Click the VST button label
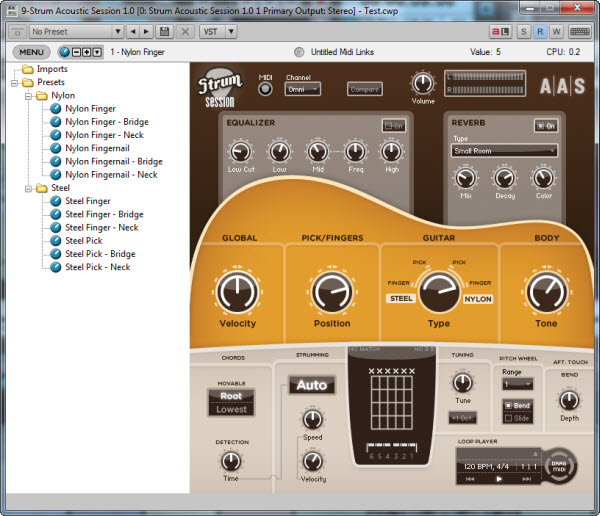Viewport: 600px width, 516px height. click(x=211, y=31)
